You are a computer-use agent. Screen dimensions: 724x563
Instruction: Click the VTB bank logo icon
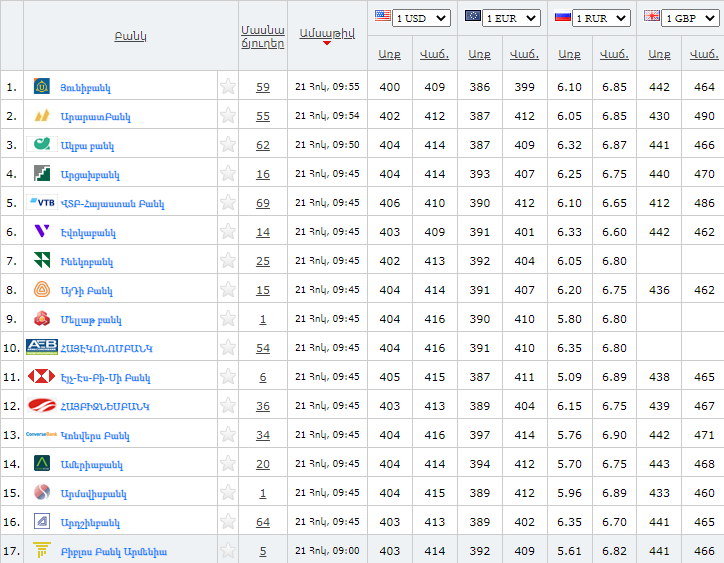coord(42,202)
